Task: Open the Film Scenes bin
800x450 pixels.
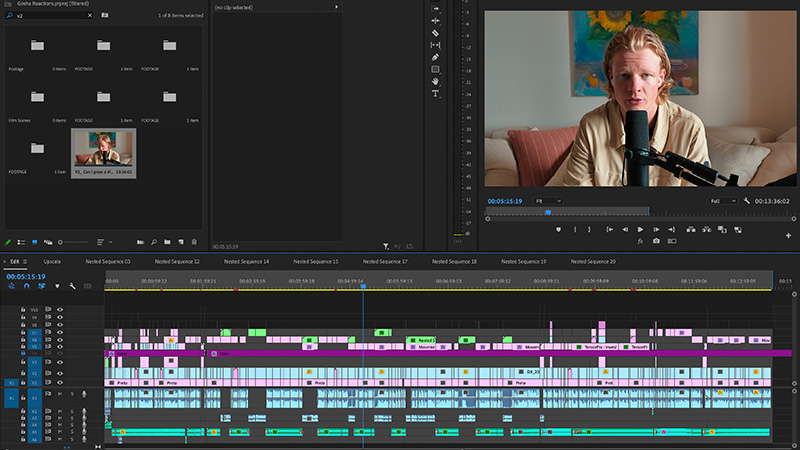Action: [37, 97]
